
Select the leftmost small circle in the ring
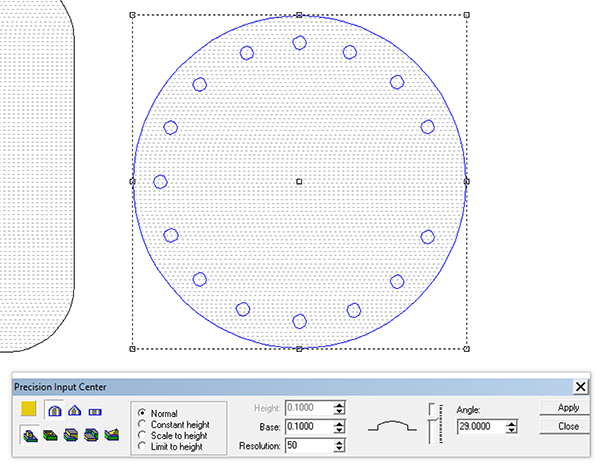[x=160, y=182]
